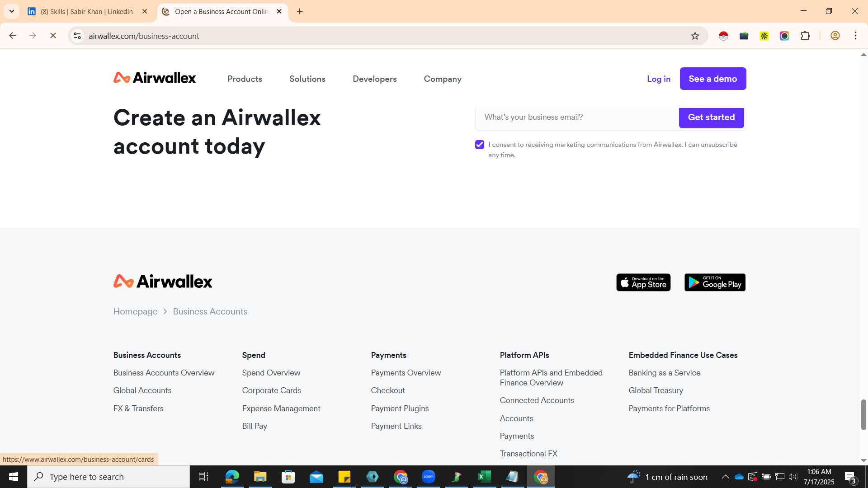The image size is (868, 488).
Task: Open File Explorer from the taskbar
Action: coord(260,477)
